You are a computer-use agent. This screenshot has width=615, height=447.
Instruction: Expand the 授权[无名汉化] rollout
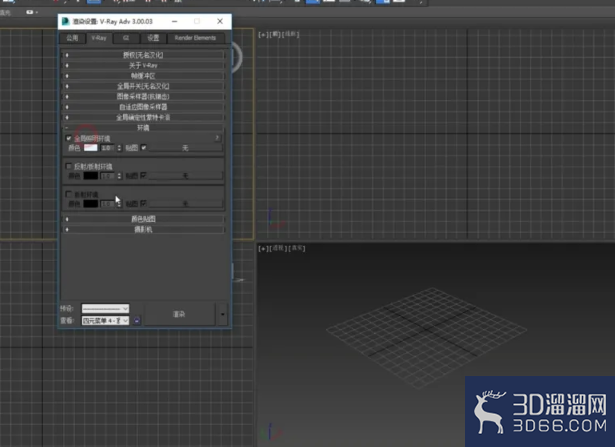click(144, 55)
